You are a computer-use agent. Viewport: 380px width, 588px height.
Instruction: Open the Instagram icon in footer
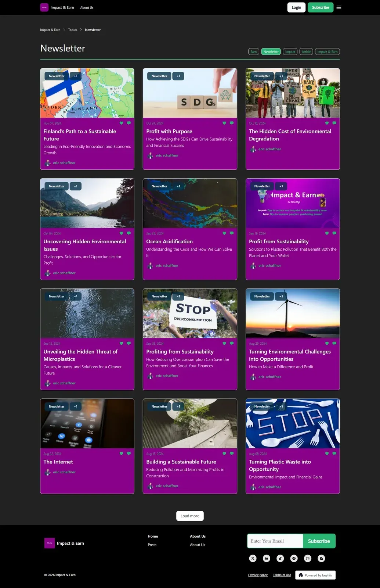(x=308, y=558)
